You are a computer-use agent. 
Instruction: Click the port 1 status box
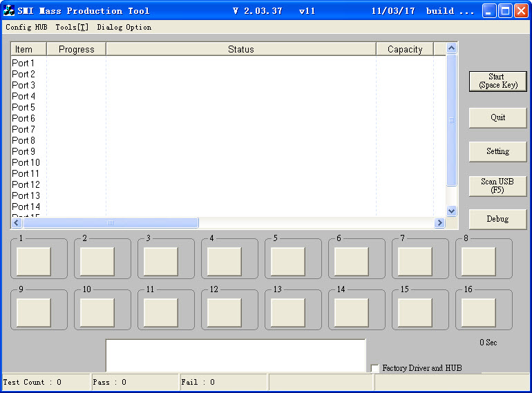pos(34,261)
